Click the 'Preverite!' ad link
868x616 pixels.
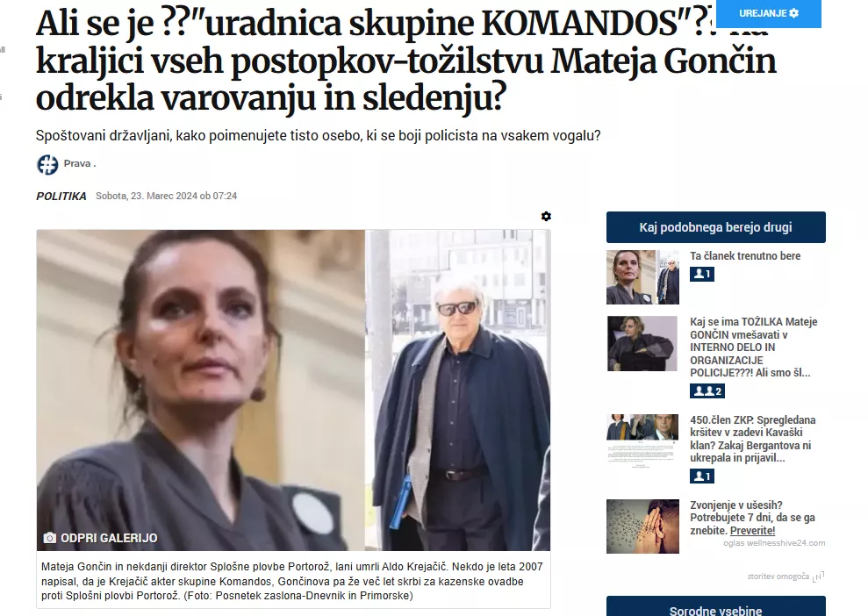pos(752,530)
